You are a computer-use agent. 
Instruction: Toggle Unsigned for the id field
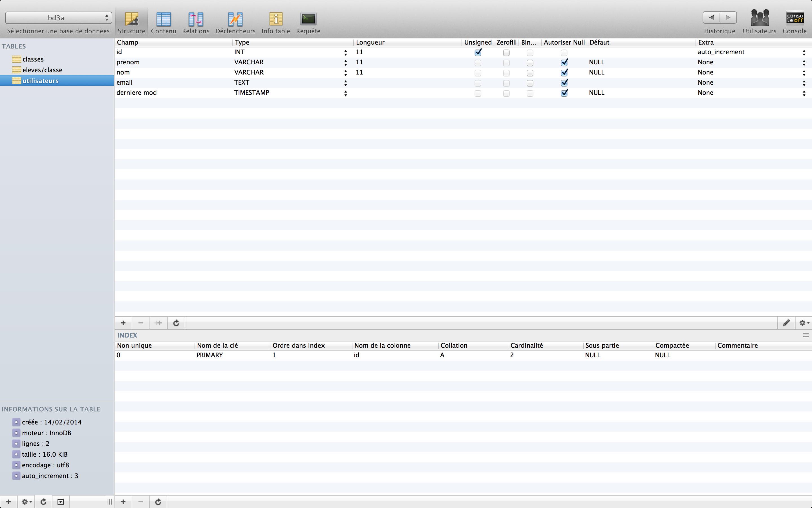tap(478, 52)
